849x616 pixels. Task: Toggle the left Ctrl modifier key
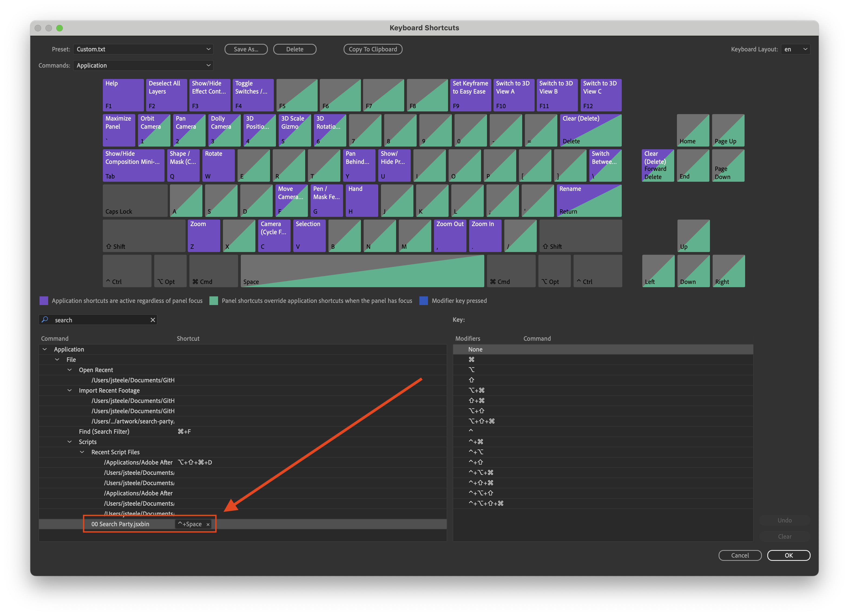[127, 271]
